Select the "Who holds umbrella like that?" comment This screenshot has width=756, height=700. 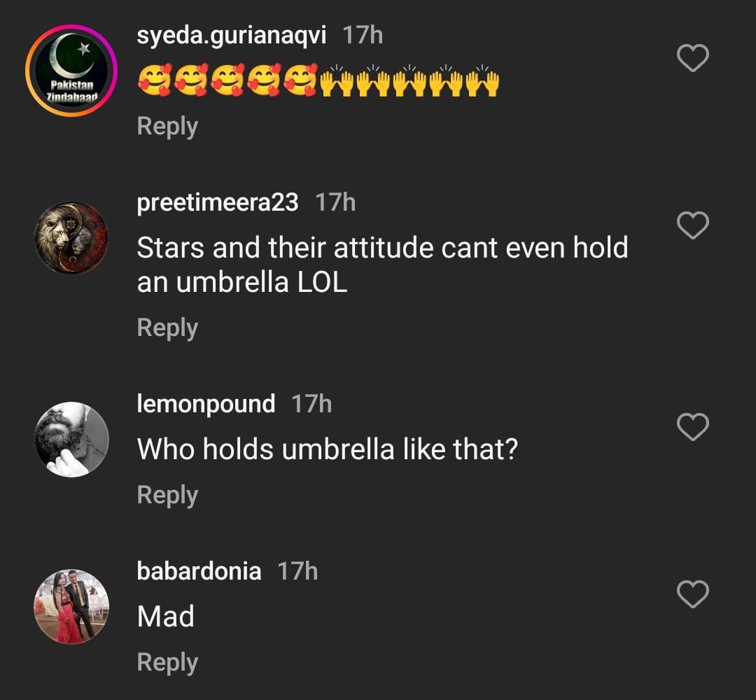coord(327,449)
